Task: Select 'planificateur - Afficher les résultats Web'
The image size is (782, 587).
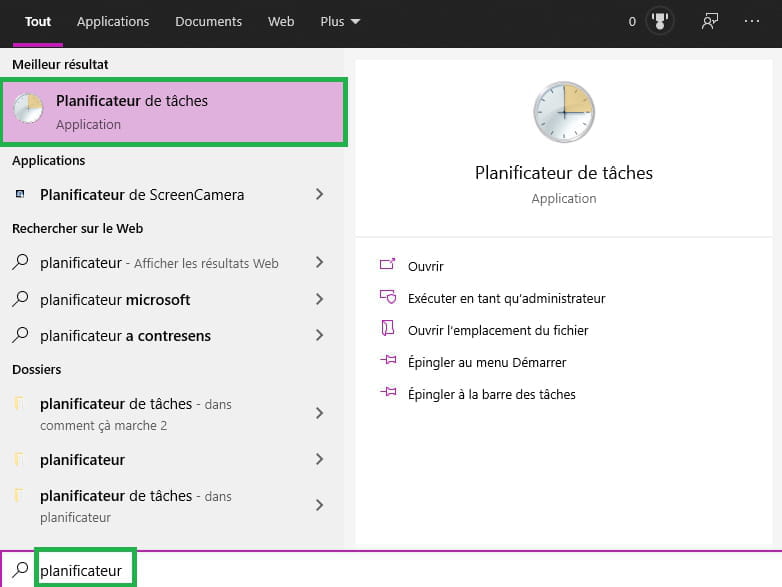Action: coord(172,263)
